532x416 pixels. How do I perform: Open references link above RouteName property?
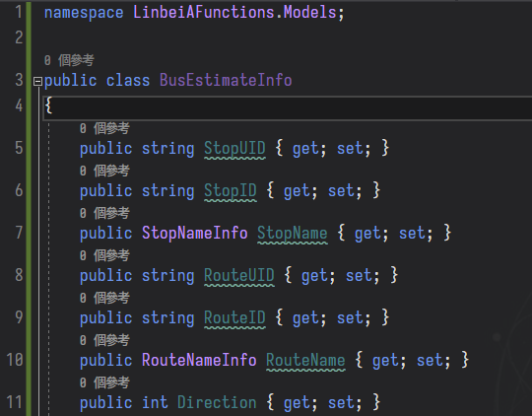click(x=104, y=340)
